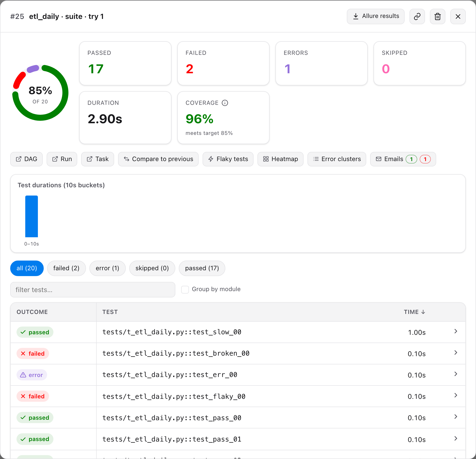Viewport: 476px width, 459px height.
Task: Select the passed (17) filter tab
Action: [202, 268]
